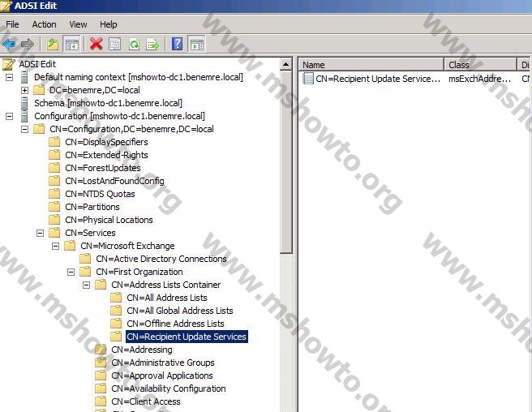532x412 pixels.
Task: Click folder icon beside CN=Recipient Update Services
Action: [116, 337]
